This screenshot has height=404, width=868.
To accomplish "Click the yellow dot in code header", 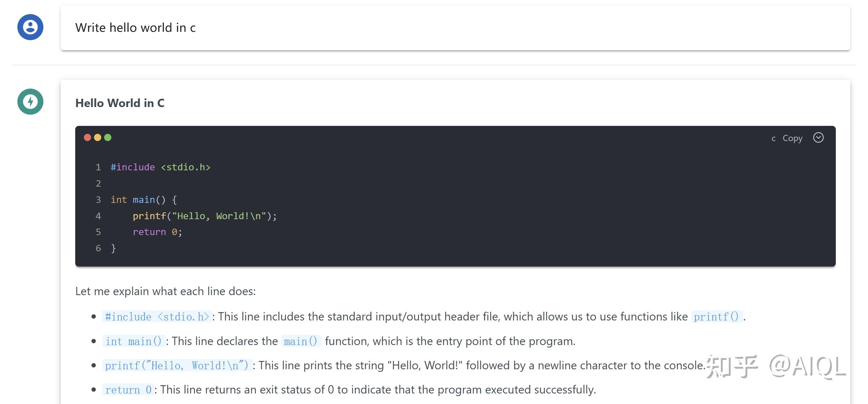I will click(98, 137).
